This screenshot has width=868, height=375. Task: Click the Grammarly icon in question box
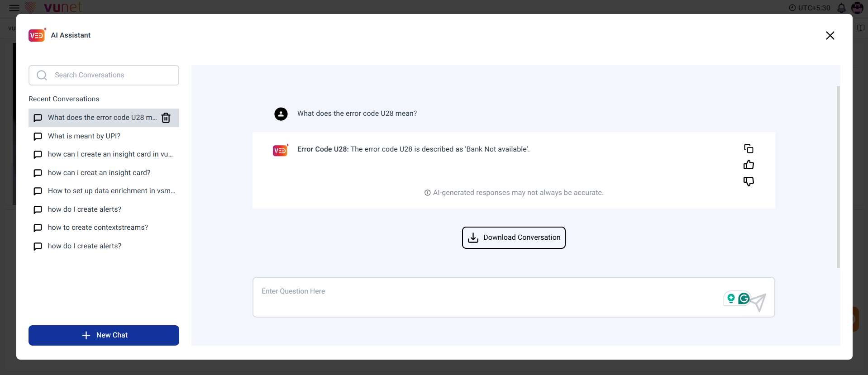744,299
